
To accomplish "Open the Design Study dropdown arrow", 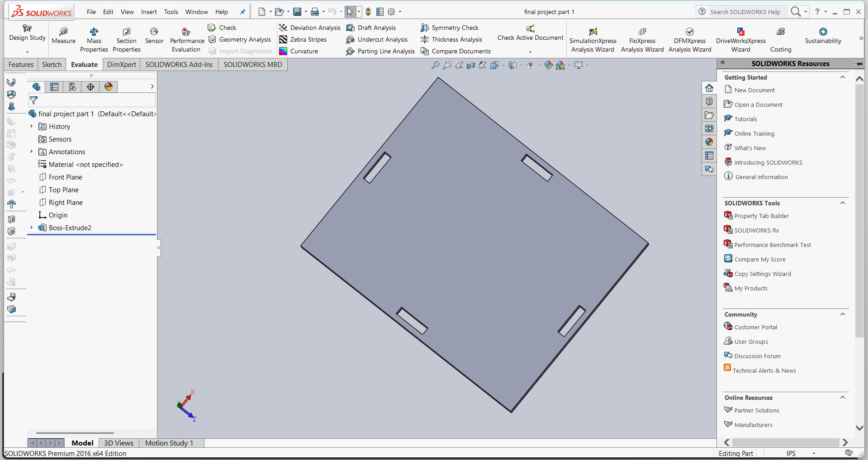I will click(27, 52).
